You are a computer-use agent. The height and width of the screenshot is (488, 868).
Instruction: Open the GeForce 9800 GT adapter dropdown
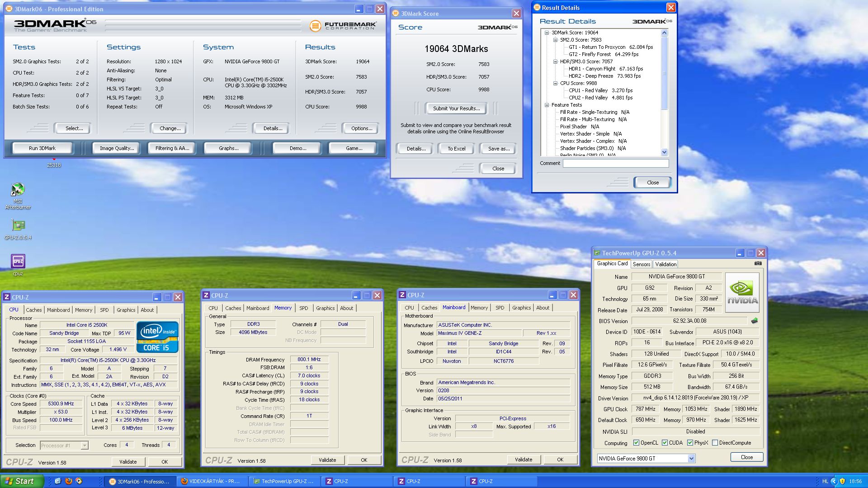pyautogui.click(x=691, y=459)
